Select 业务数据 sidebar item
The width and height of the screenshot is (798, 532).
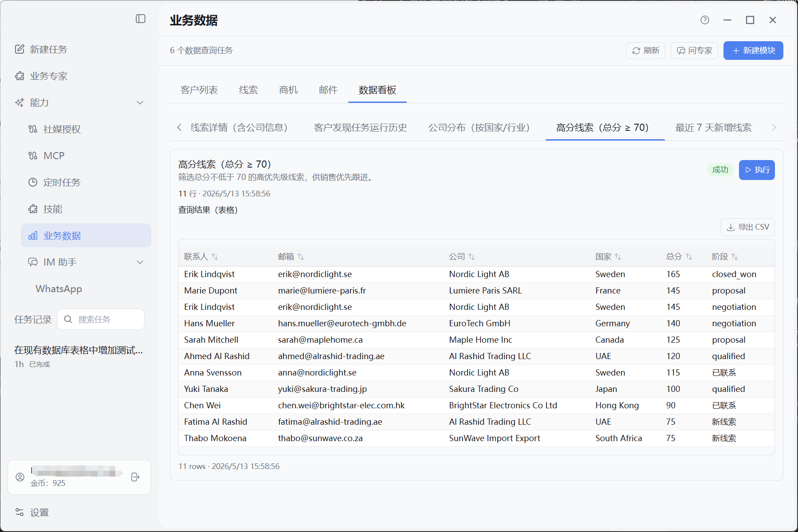[86, 235]
